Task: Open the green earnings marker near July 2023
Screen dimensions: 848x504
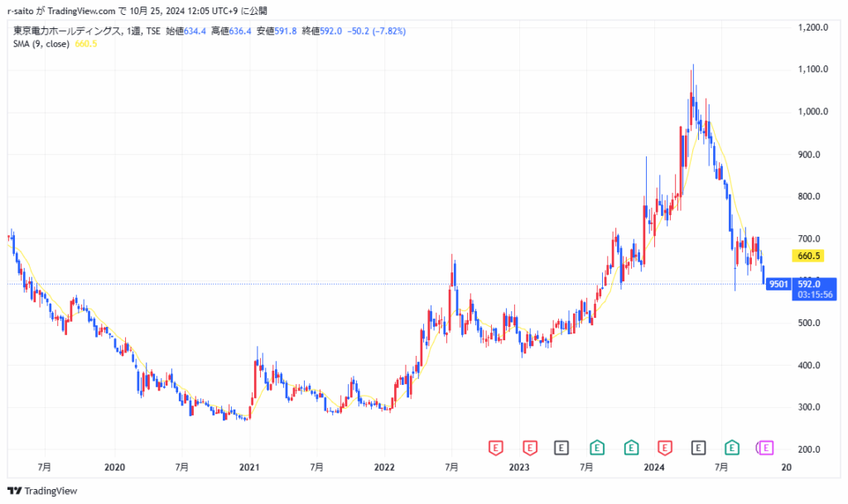Action: coord(596,448)
